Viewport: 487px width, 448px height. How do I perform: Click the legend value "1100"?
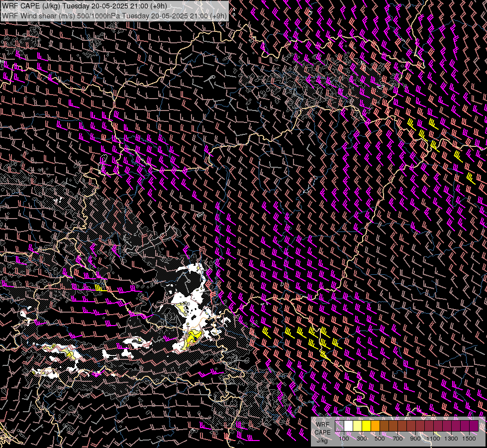(x=433, y=439)
